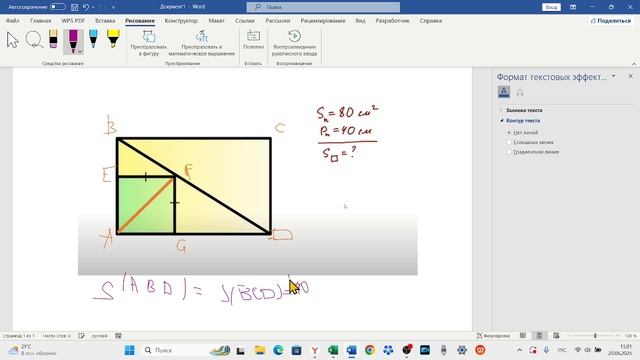Select the Text Fill & Outline icon
The image size is (640, 360).
tap(504, 92)
